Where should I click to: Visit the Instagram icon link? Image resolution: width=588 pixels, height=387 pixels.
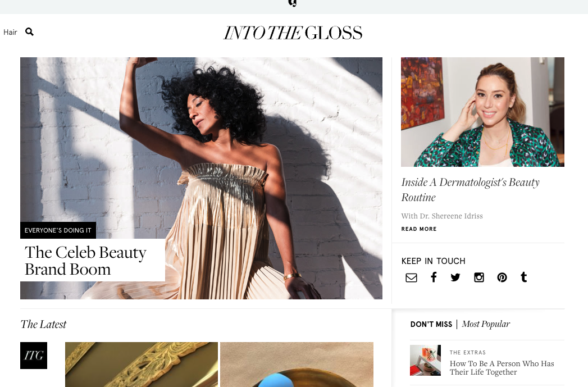(479, 277)
